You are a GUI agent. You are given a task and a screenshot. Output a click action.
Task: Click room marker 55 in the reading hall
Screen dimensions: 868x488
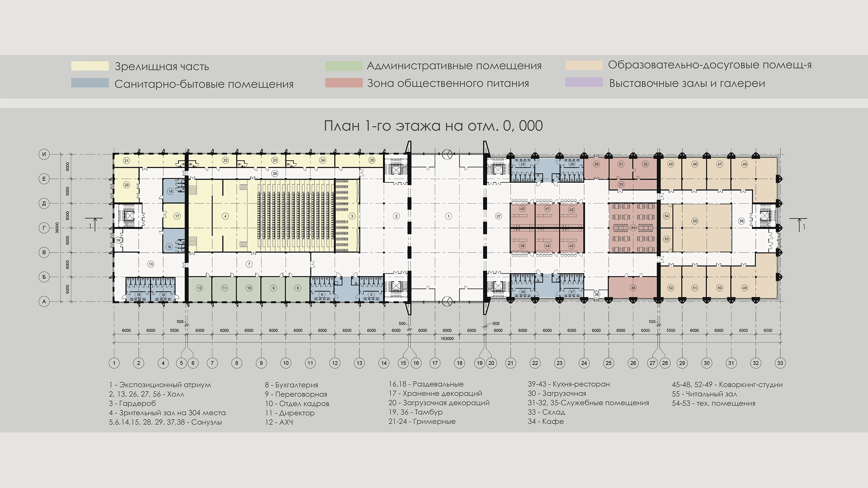coord(695,221)
